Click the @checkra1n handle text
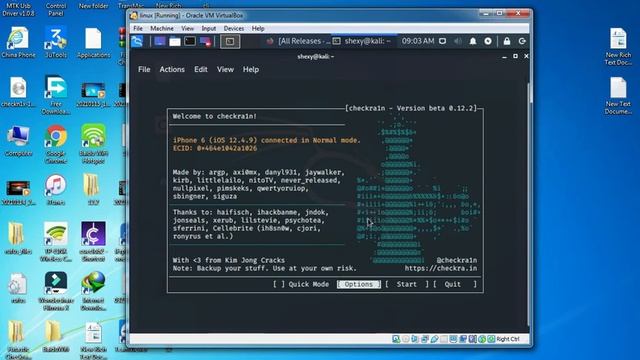This screenshot has width=640, height=360. tap(456, 260)
